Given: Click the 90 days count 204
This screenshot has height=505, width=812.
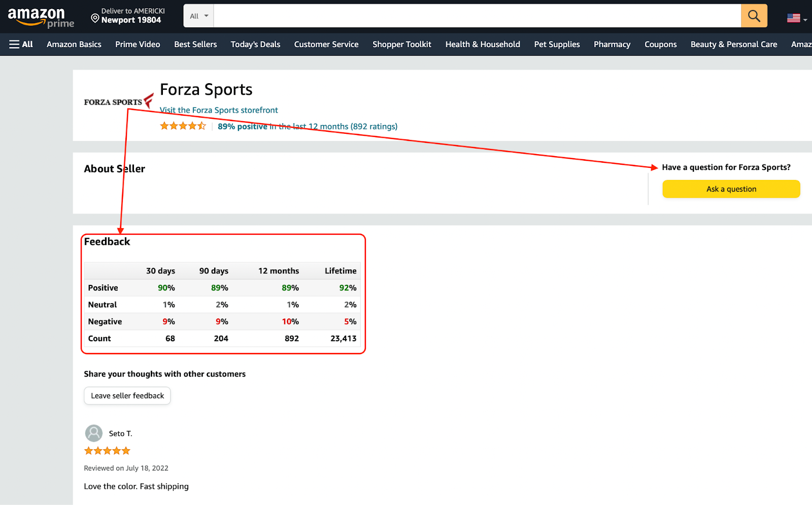Looking at the screenshot, I should pyautogui.click(x=221, y=338).
